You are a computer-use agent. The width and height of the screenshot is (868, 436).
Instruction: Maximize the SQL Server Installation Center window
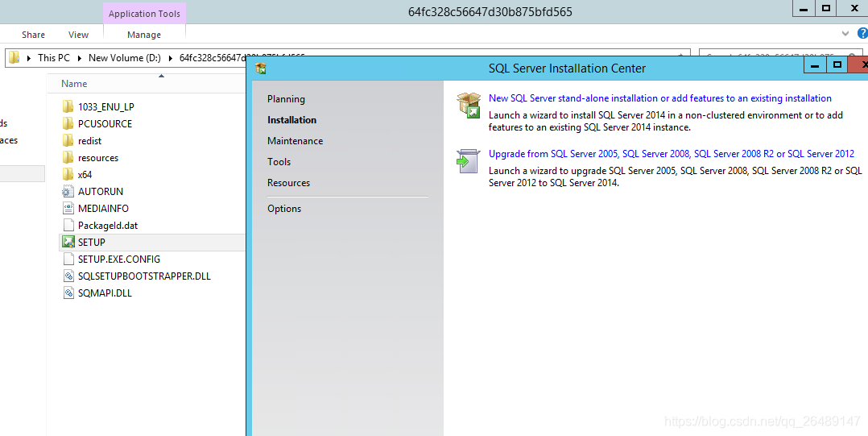point(837,65)
